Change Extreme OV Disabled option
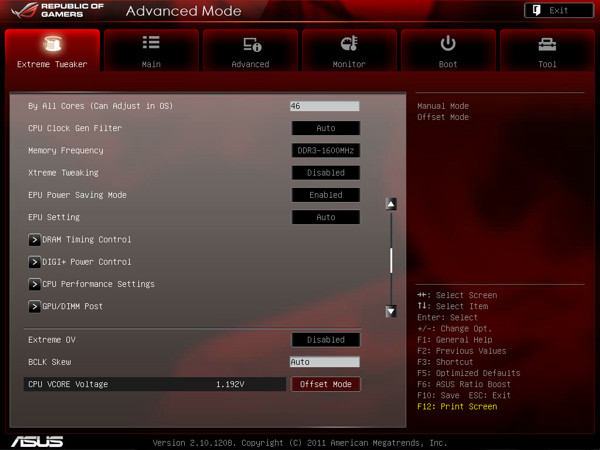Screen dimensions: 600x450 pyautogui.click(x=326, y=340)
